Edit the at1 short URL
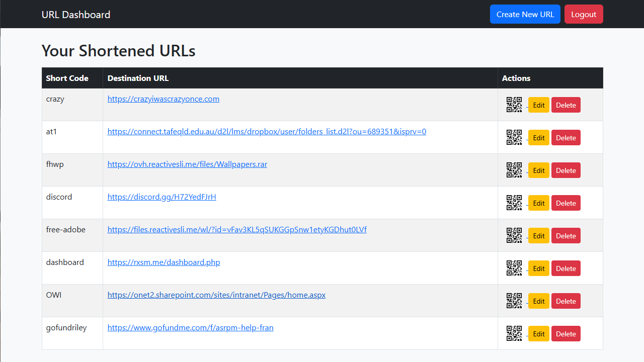Screen dimensions: 644x362 point(539,138)
